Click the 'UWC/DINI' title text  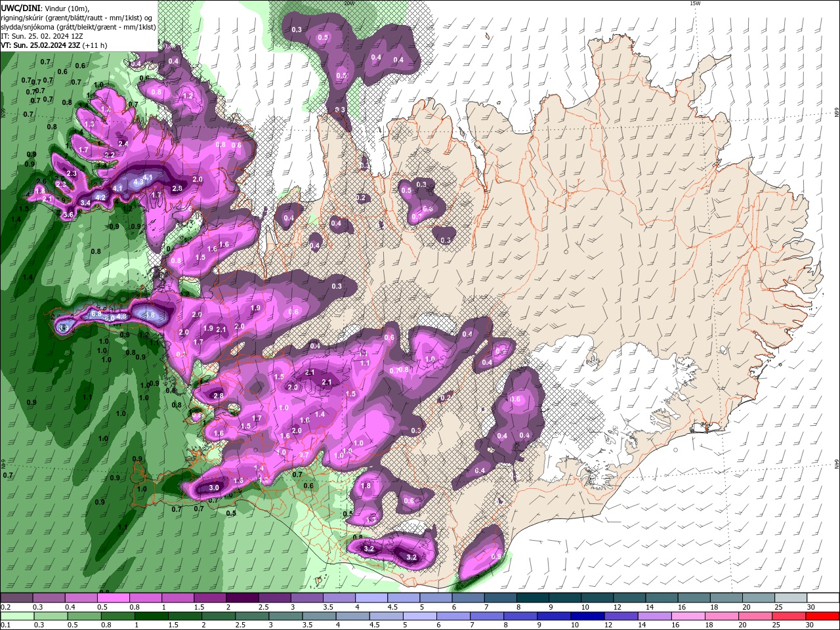tap(20, 7)
